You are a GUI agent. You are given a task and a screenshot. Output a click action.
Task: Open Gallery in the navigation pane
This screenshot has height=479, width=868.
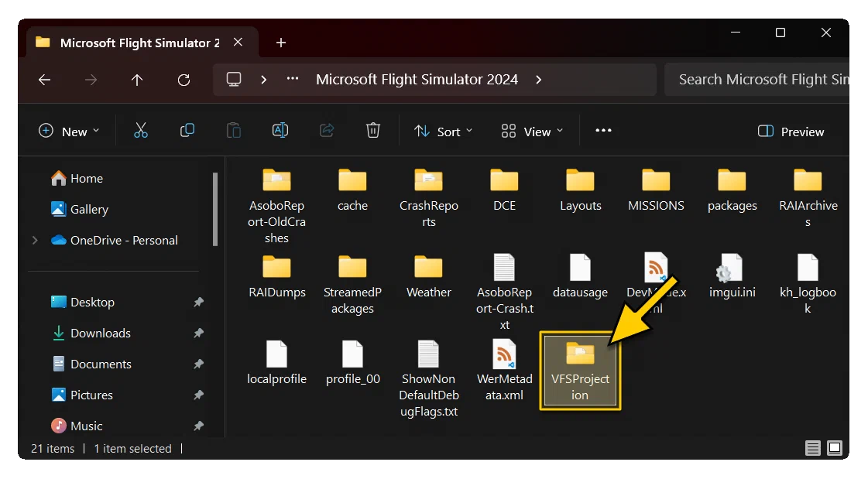pyautogui.click(x=80, y=210)
